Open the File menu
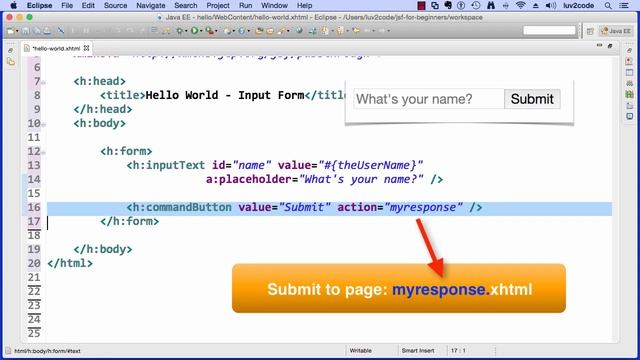Screen dimensions: 640x360 tap(67, 5)
